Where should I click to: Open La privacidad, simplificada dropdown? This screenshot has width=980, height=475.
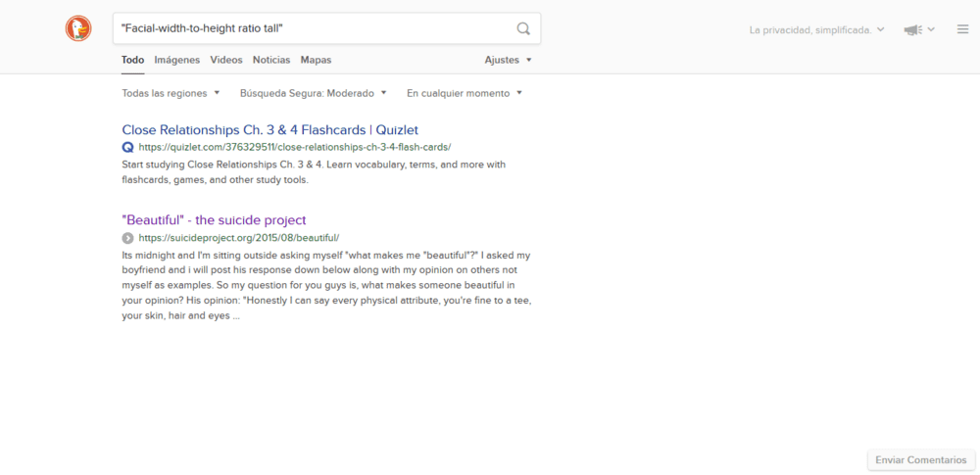[x=817, y=29]
